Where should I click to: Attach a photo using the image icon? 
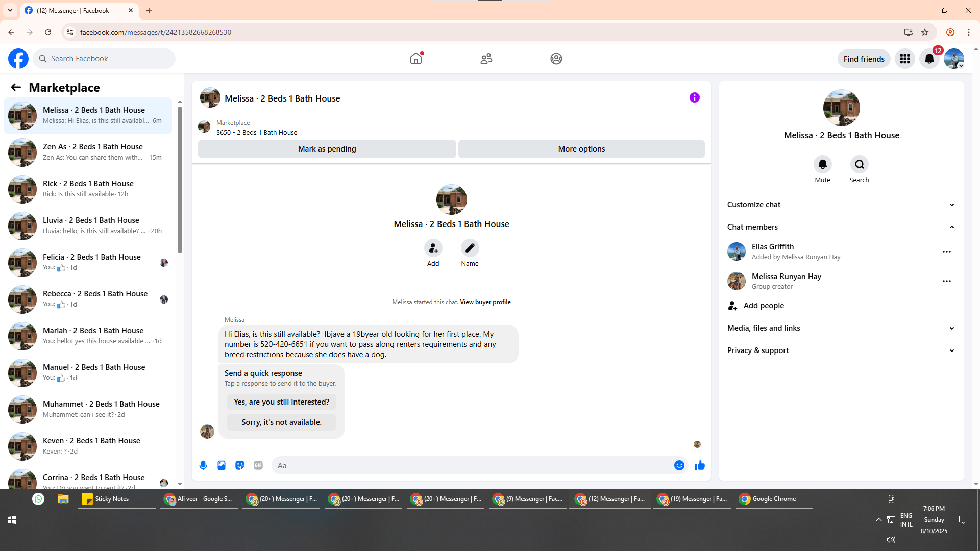pos(222,465)
